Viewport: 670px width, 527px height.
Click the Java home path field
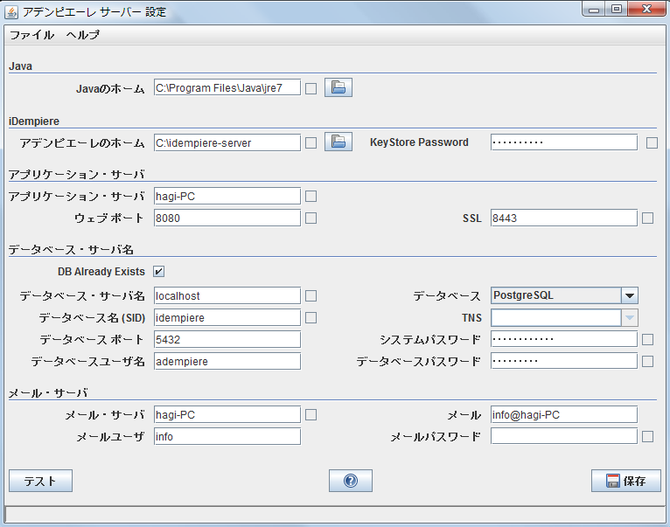[x=227, y=88]
